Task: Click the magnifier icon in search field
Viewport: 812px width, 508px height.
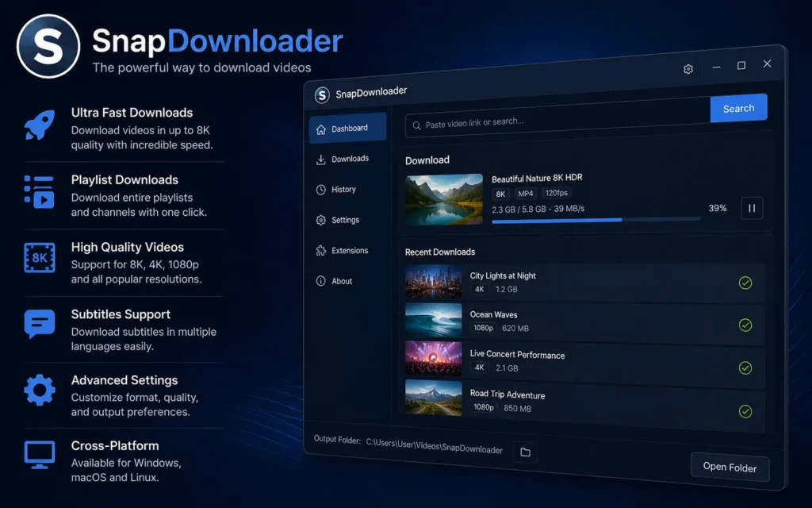Action: (416, 125)
